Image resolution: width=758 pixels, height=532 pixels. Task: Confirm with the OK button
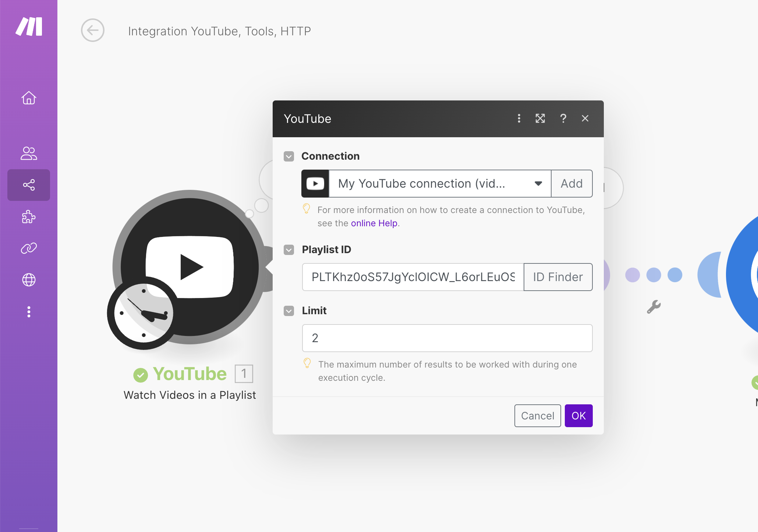tap(579, 416)
